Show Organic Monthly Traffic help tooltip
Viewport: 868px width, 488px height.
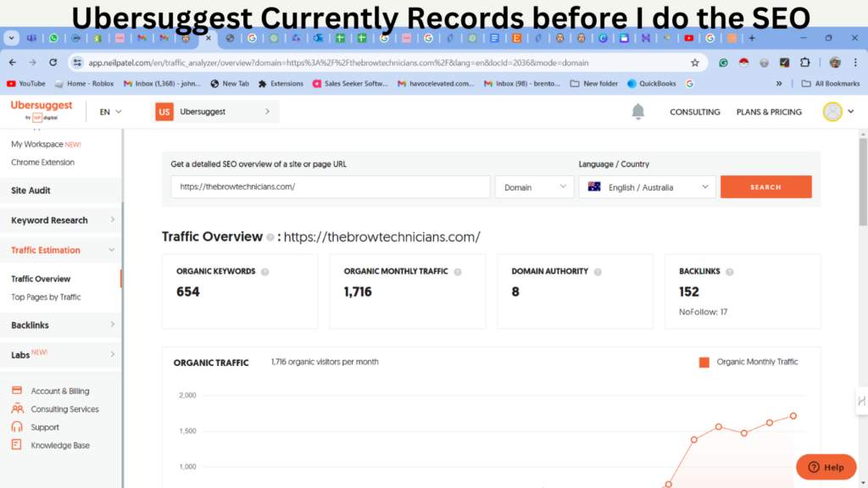pos(458,272)
